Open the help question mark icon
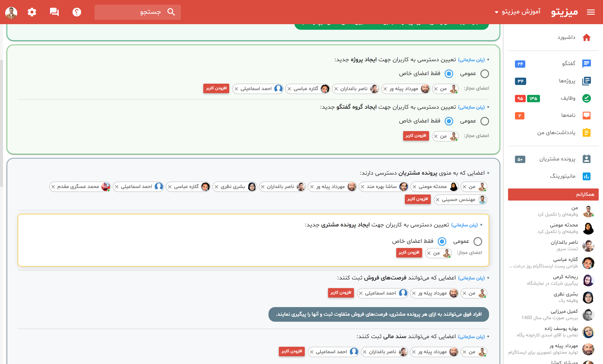The width and height of the screenshot is (603, 364). click(x=77, y=12)
